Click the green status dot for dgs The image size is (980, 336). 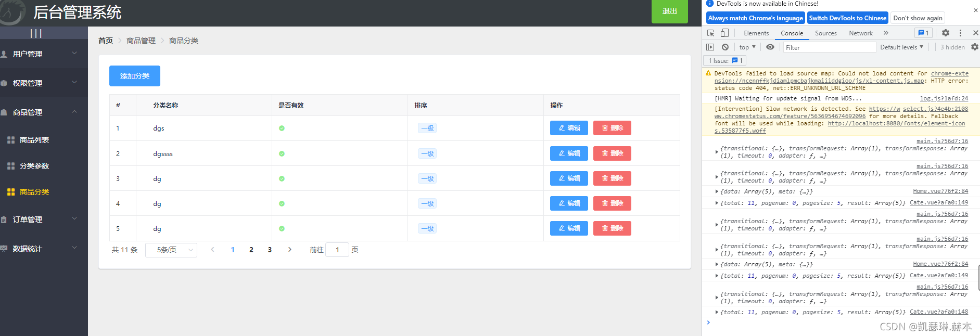282,128
